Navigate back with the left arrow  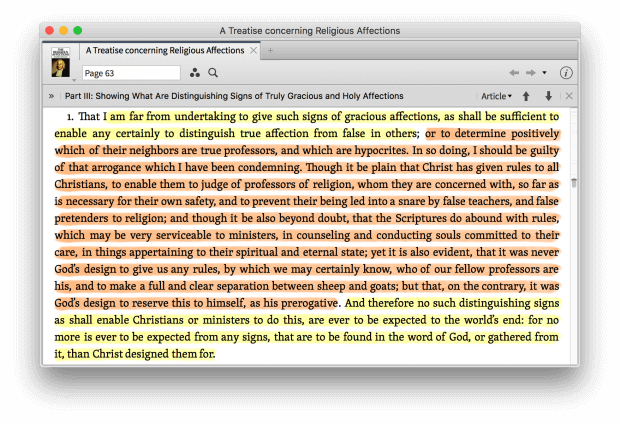(x=514, y=73)
